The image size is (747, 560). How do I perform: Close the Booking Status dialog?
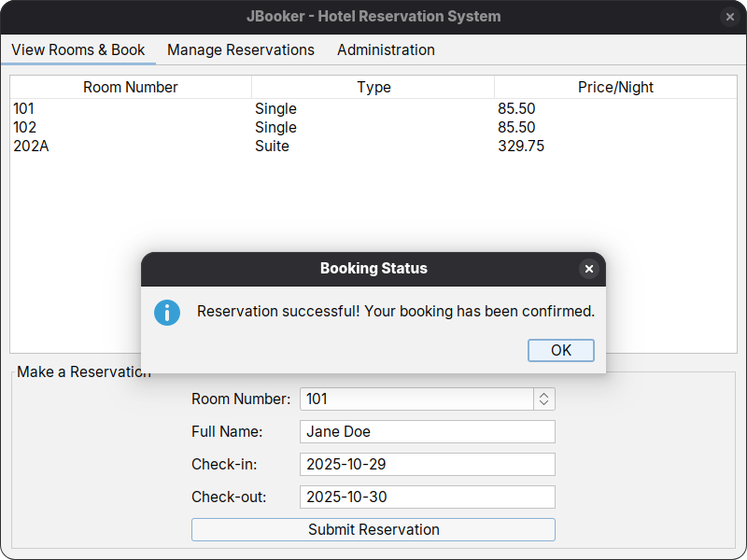(x=589, y=269)
